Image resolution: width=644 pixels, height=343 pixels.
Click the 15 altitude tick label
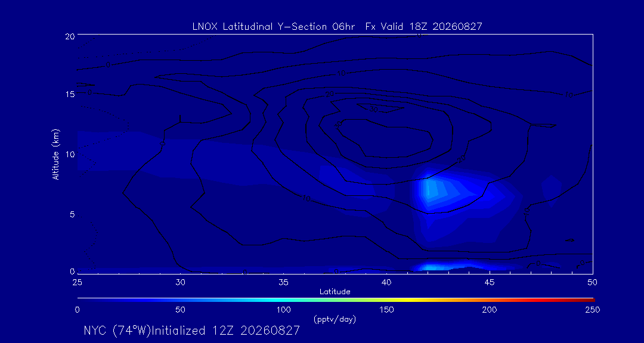(x=70, y=94)
